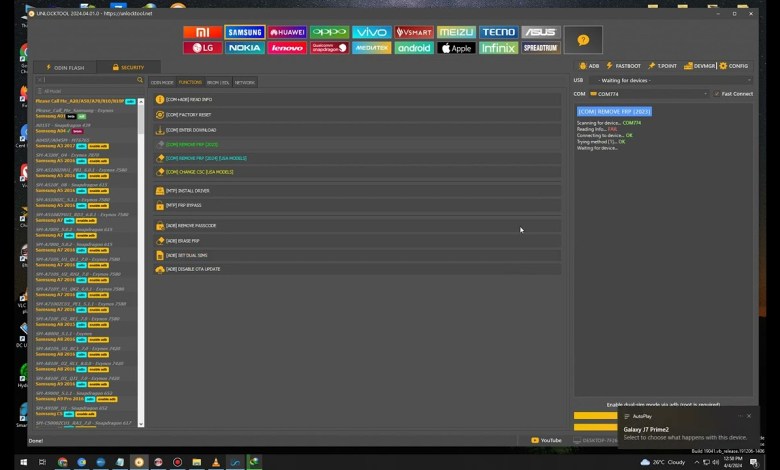Choose the Android logo tile

tap(414, 48)
